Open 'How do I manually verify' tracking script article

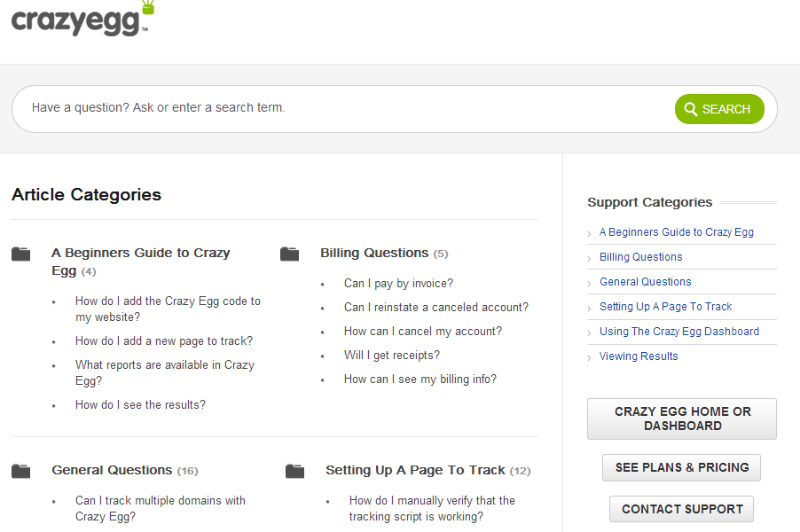pyautogui.click(x=432, y=509)
